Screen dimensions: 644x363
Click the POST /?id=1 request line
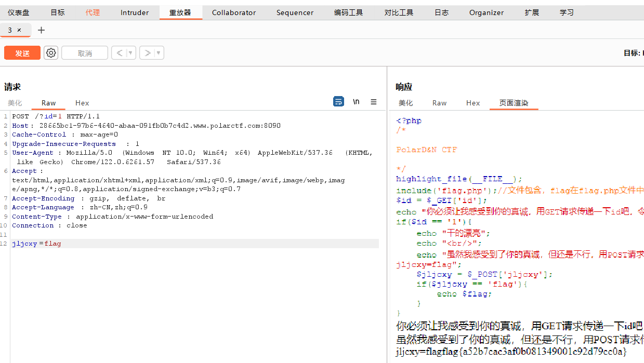point(56,116)
